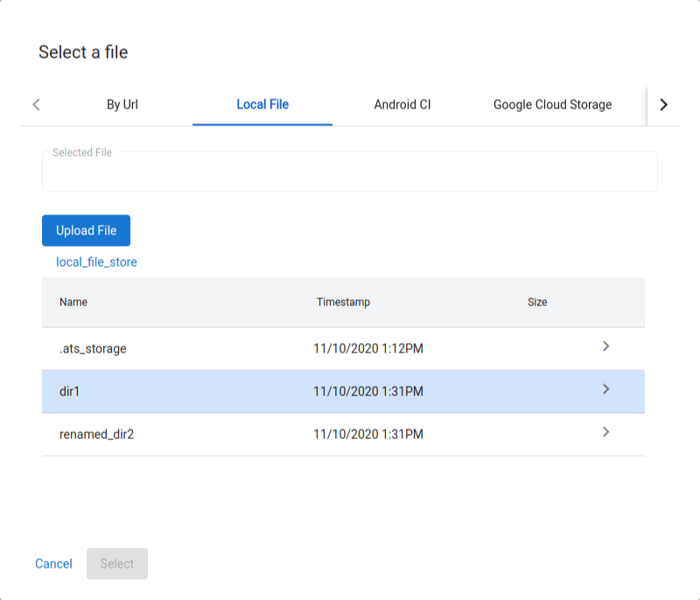Click the Size column header
Screen dimensions: 700x600
click(x=537, y=302)
